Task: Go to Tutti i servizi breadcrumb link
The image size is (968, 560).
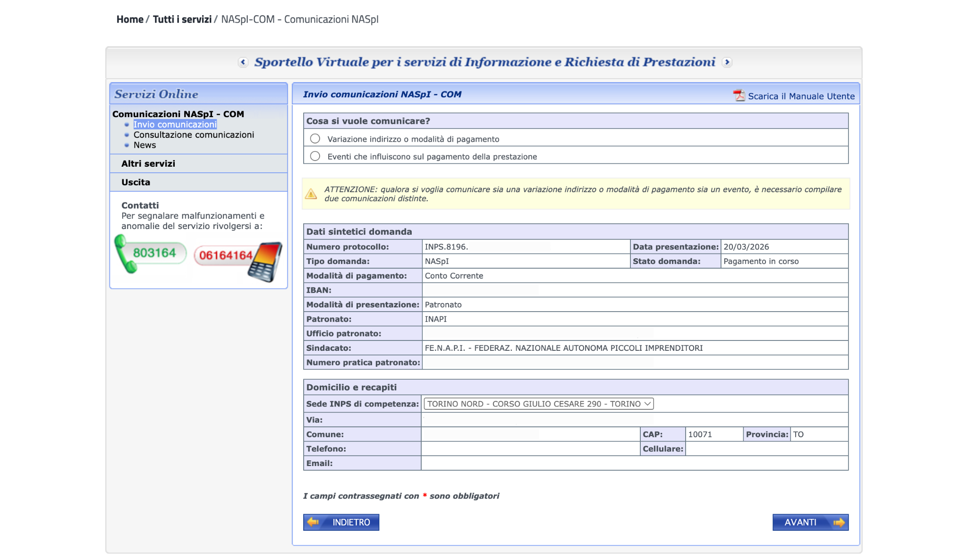Action: coord(182,19)
